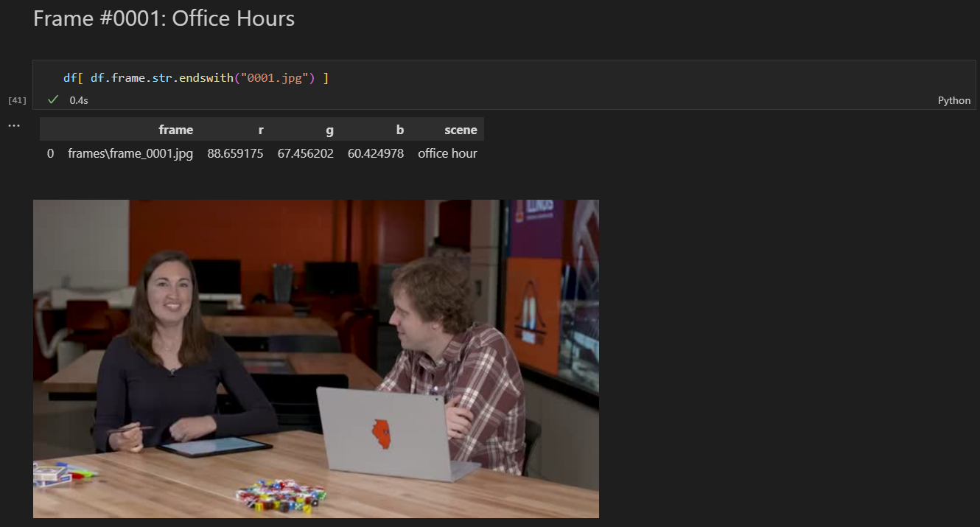The width and height of the screenshot is (980, 527).
Task: Click the frame column header
Action: click(x=175, y=130)
